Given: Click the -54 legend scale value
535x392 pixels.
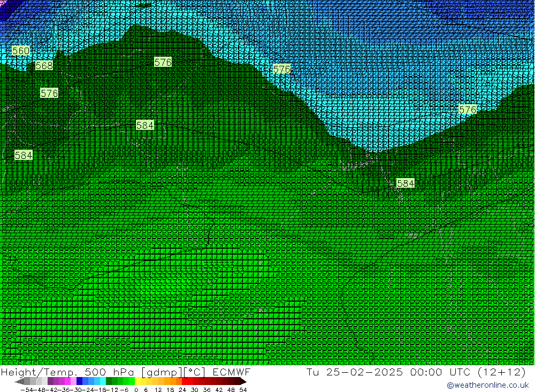Looking at the screenshot, I should pyautogui.click(x=27, y=390).
